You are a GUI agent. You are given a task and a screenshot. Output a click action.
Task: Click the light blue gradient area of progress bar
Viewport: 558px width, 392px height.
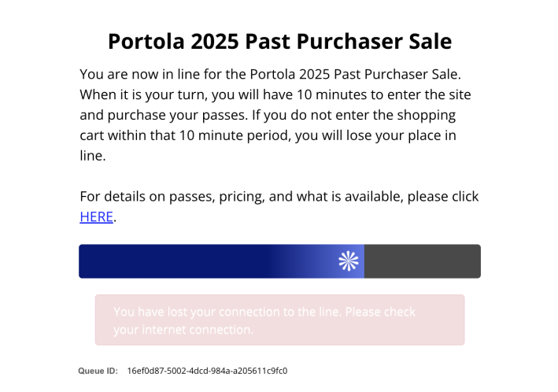pyautogui.click(x=316, y=261)
